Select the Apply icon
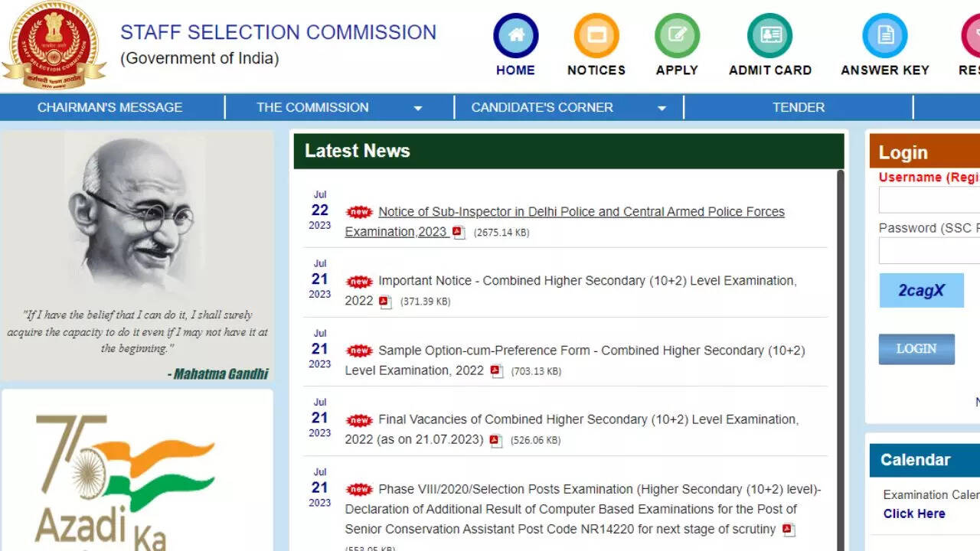 pos(677,36)
